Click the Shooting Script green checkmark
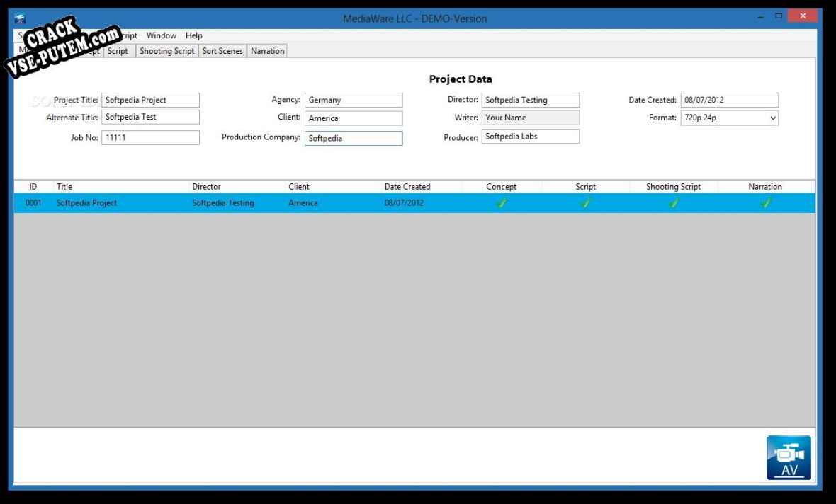836x504 pixels. click(x=673, y=203)
